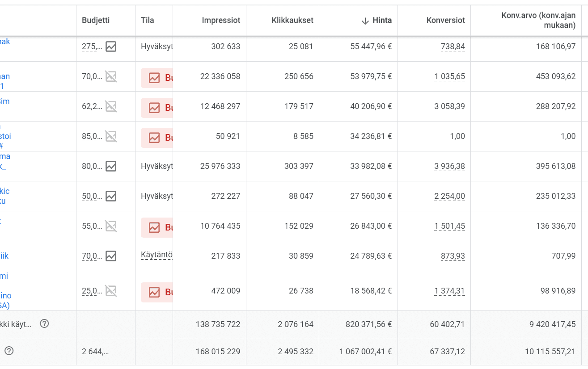588x369 pixels.
Task: Click budget chart icon in 27 560,30 € row
Action: coord(111,196)
